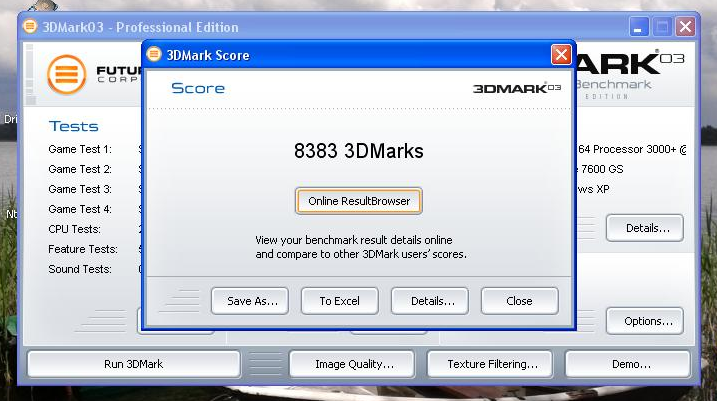
Task: Select the Game Test 3: label
Action: [x=80, y=189]
